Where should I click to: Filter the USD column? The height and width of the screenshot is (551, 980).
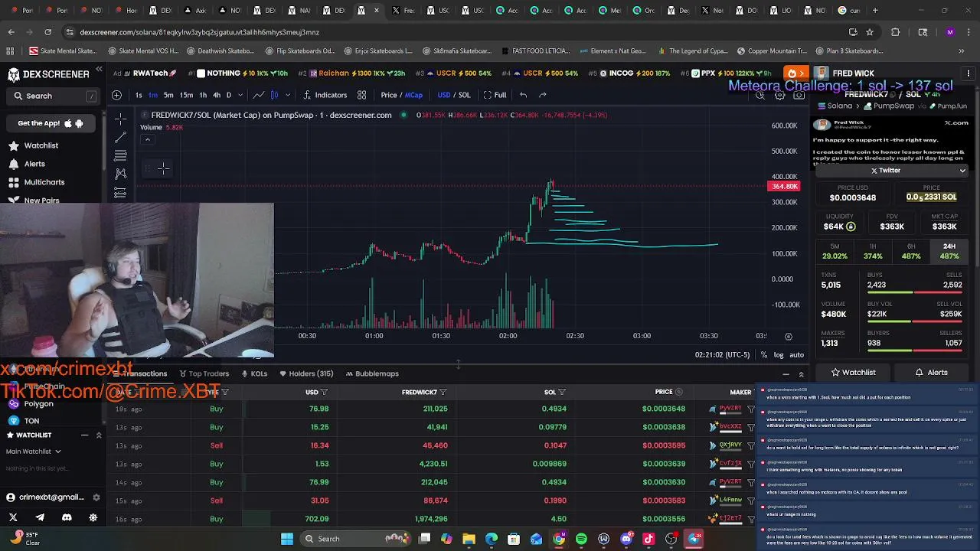click(325, 392)
